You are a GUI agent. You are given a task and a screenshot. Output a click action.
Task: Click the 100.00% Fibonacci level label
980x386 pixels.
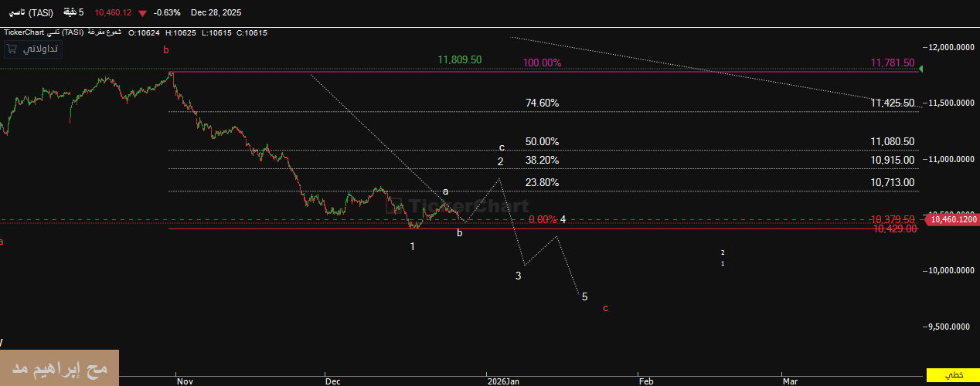[541, 63]
